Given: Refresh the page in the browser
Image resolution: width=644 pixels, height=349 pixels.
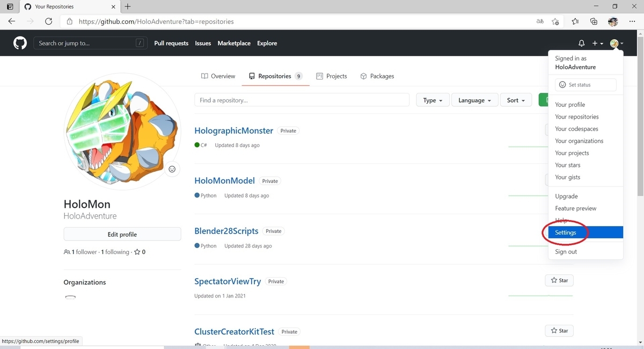Looking at the screenshot, I should pyautogui.click(x=48, y=21).
